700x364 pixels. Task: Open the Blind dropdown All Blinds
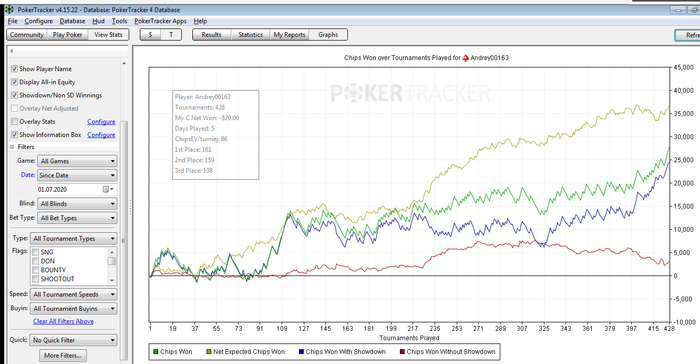pos(77,204)
